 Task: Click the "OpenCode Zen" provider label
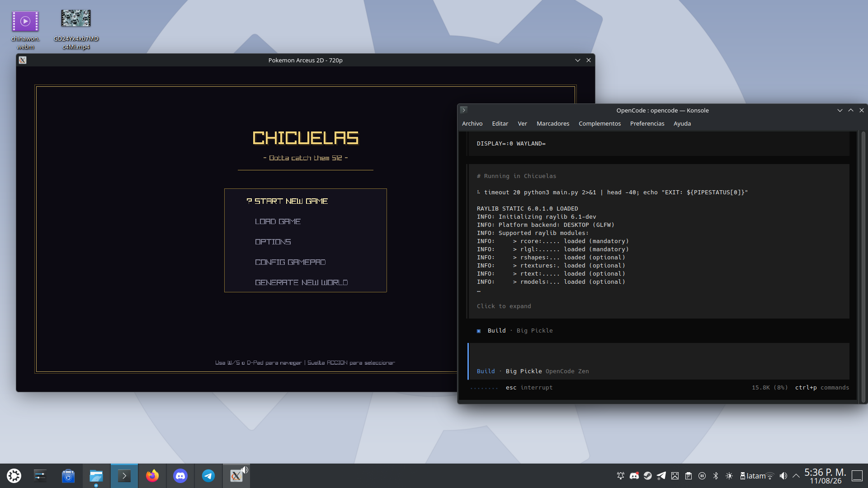[x=567, y=371]
